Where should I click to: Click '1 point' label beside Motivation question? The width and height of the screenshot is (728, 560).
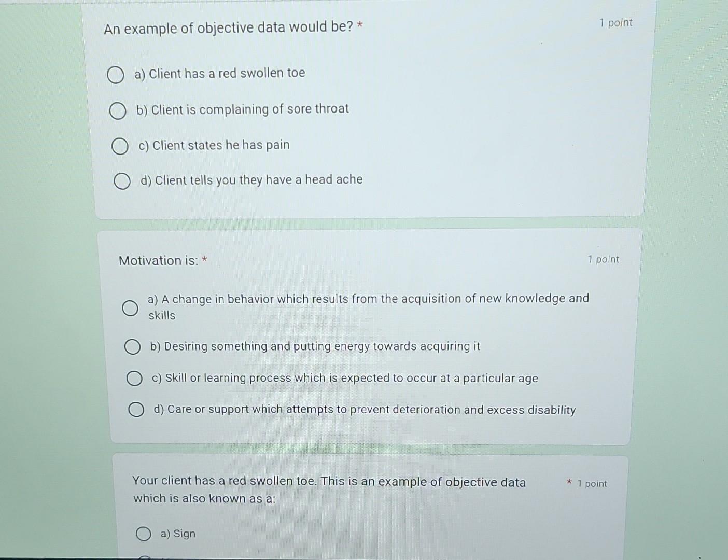click(x=604, y=259)
